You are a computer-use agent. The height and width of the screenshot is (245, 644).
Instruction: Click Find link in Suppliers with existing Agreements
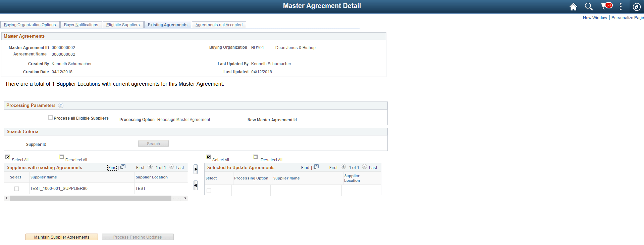(112, 168)
